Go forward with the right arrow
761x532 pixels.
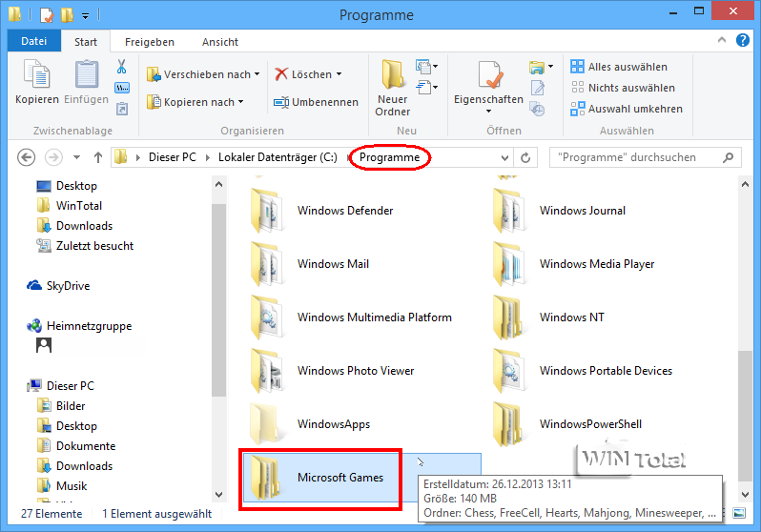53,157
